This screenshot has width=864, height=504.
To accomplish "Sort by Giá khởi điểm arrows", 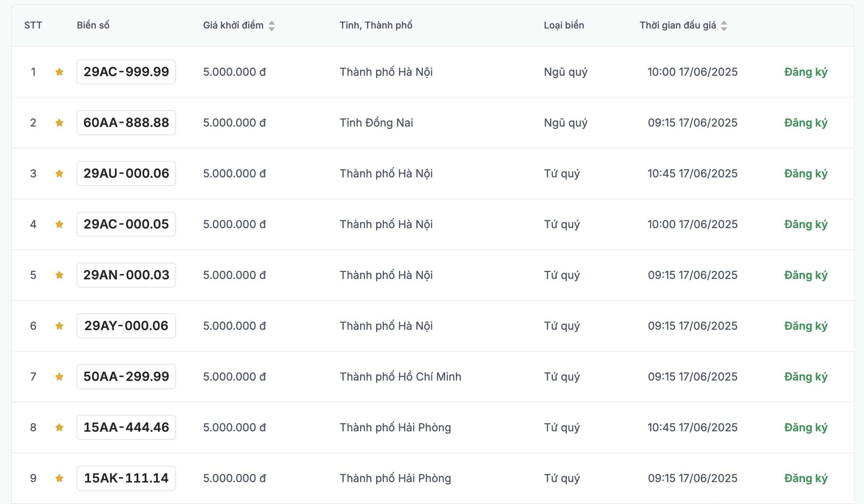I will click(272, 26).
